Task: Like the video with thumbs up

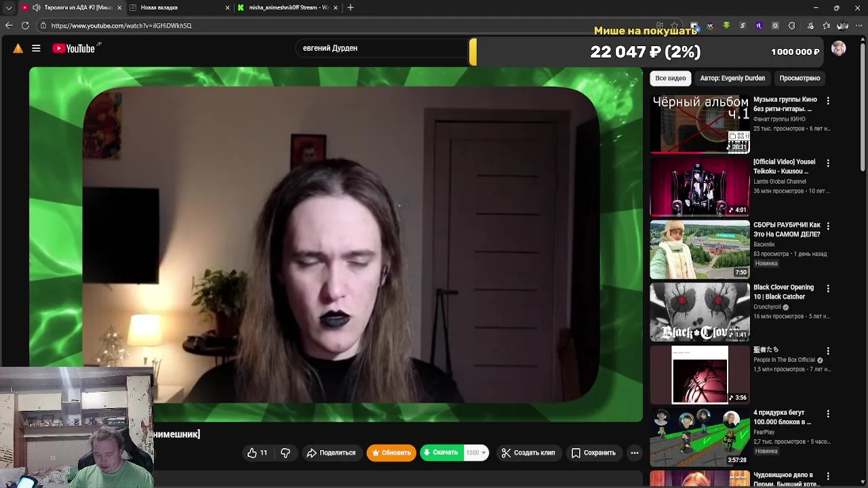Action: (x=258, y=453)
